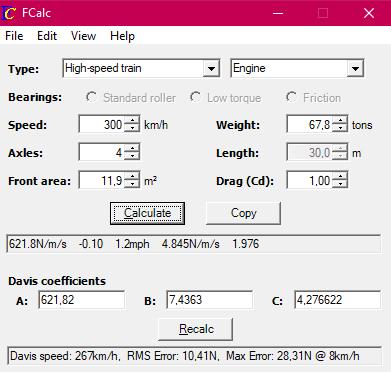Open the Edit menu
Viewport: 391px width, 372px height.
(x=47, y=36)
